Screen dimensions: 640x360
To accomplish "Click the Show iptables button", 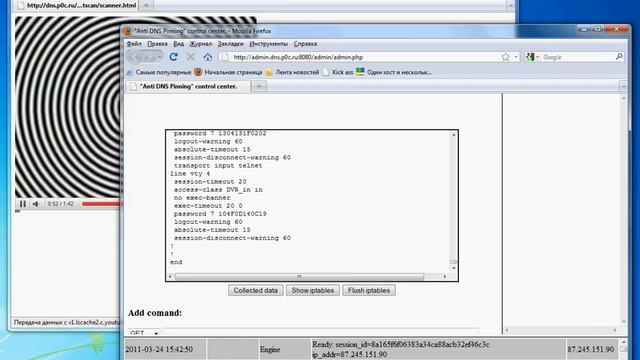I will (313, 290).
